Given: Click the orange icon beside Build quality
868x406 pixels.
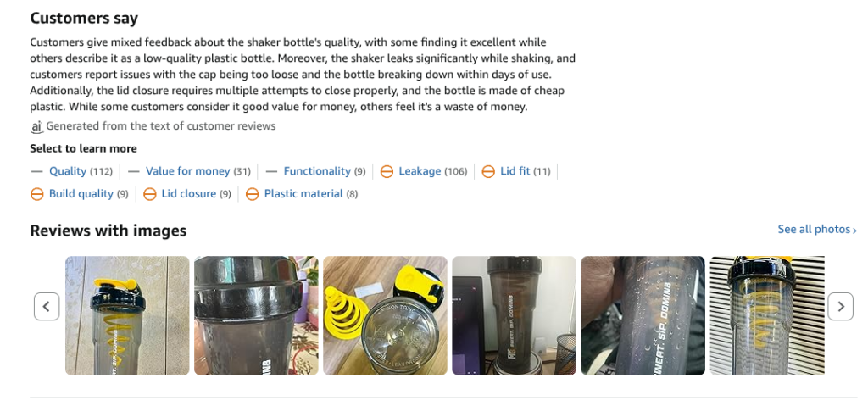Looking at the screenshot, I should click(37, 194).
